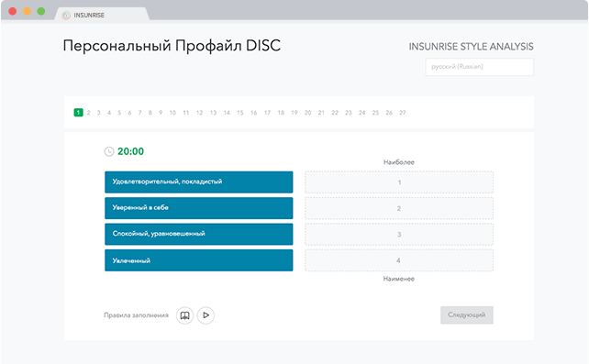Navigate to question 15
Screen dimensions: 589x364
click(240, 113)
